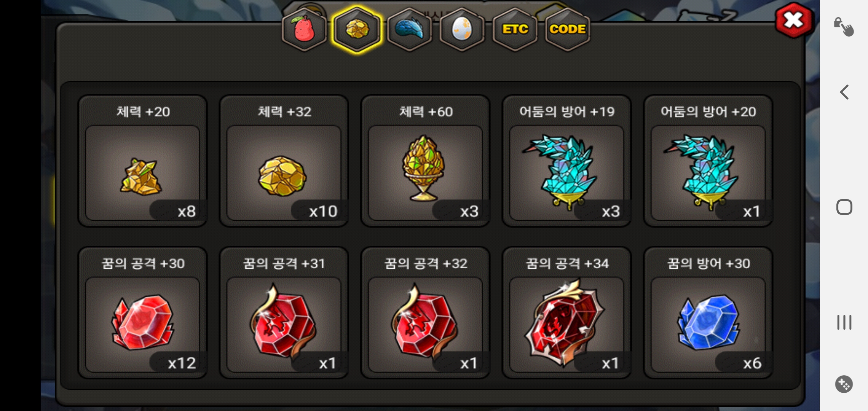This screenshot has width=868, height=411.
Task: Open the CODE tab
Action: [567, 29]
